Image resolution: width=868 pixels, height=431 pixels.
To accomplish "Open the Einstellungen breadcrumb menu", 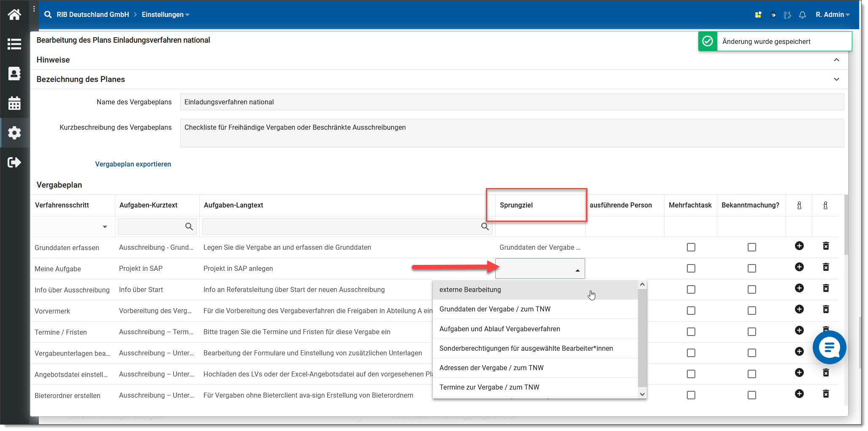I will (165, 15).
